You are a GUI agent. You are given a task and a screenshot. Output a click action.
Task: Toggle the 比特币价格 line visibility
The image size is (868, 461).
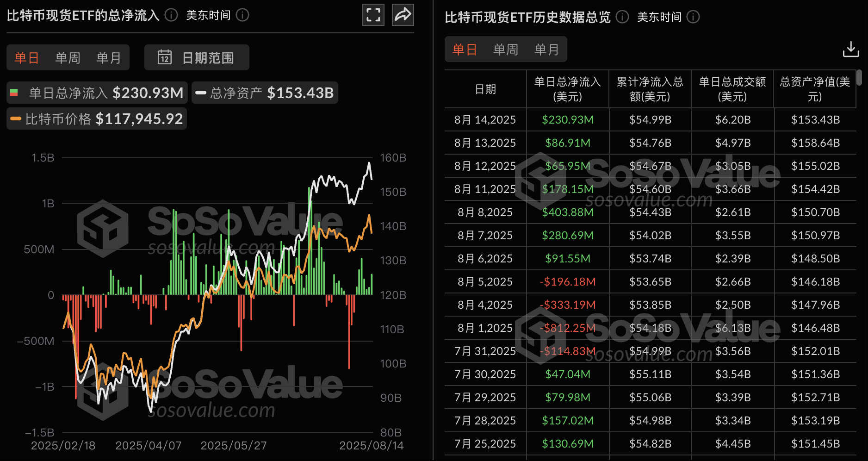click(97, 118)
